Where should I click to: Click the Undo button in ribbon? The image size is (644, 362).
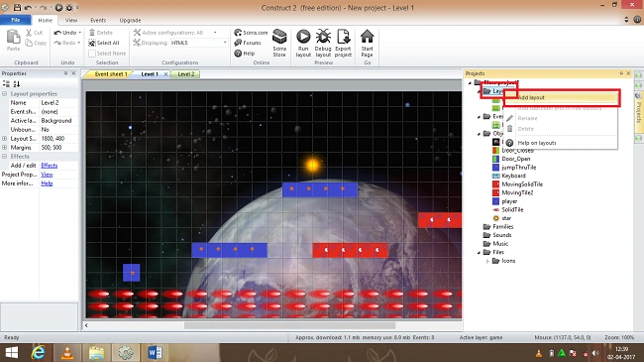click(x=64, y=33)
